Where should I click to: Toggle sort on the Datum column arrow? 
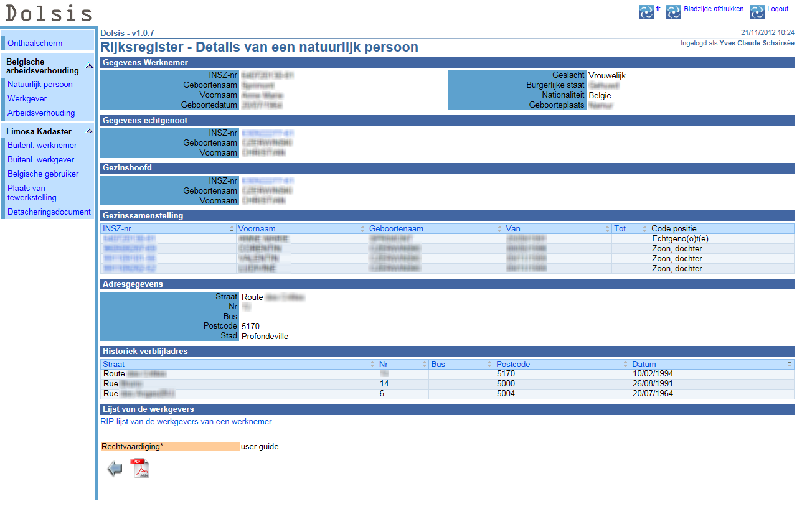790,364
